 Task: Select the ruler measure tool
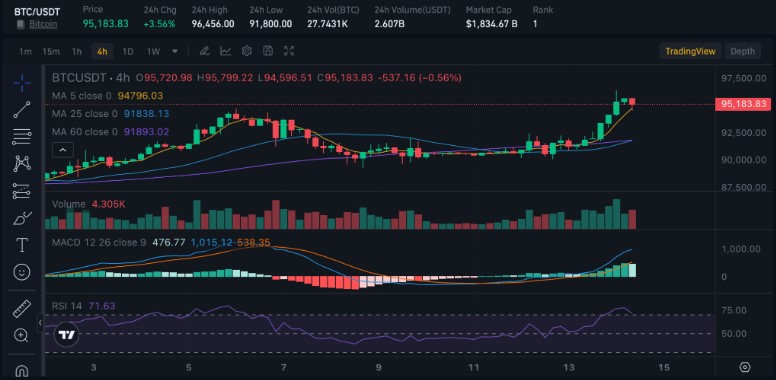click(22, 309)
